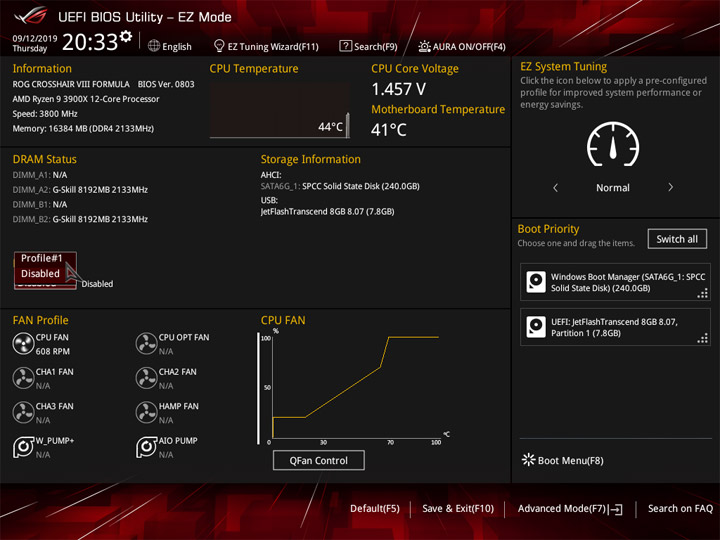
Task: Click JetFlashTranscend 8GB USB storage entry
Action: (327, 212)
